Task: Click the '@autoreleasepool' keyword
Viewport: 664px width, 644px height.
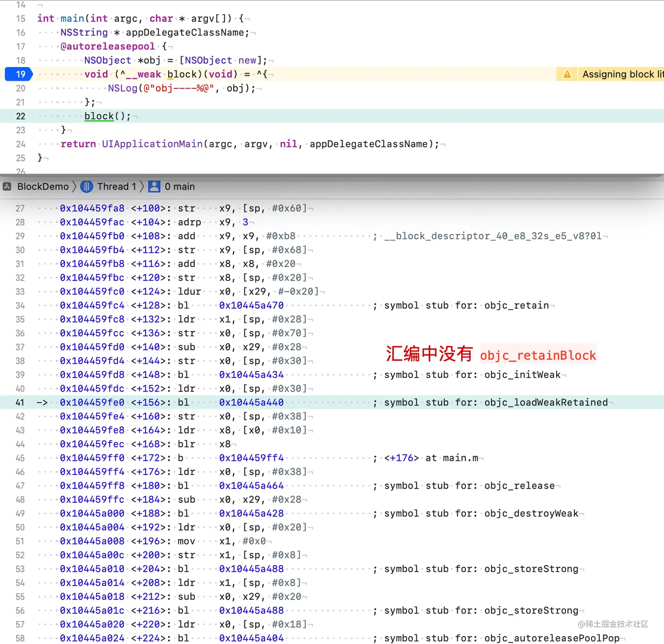Action: [108, 47]
